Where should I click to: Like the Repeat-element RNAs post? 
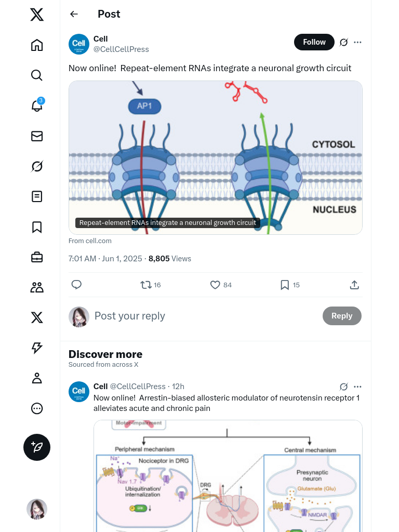(x=216, y=285)
